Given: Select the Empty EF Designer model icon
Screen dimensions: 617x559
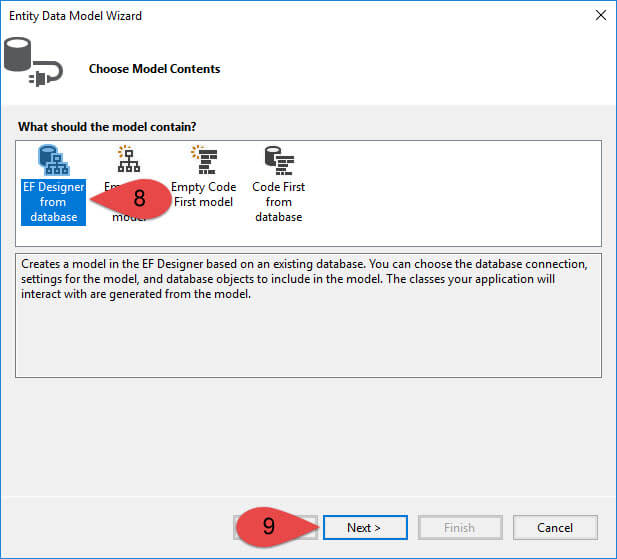Looking at the screenshot, I should (x=127, y=160).
